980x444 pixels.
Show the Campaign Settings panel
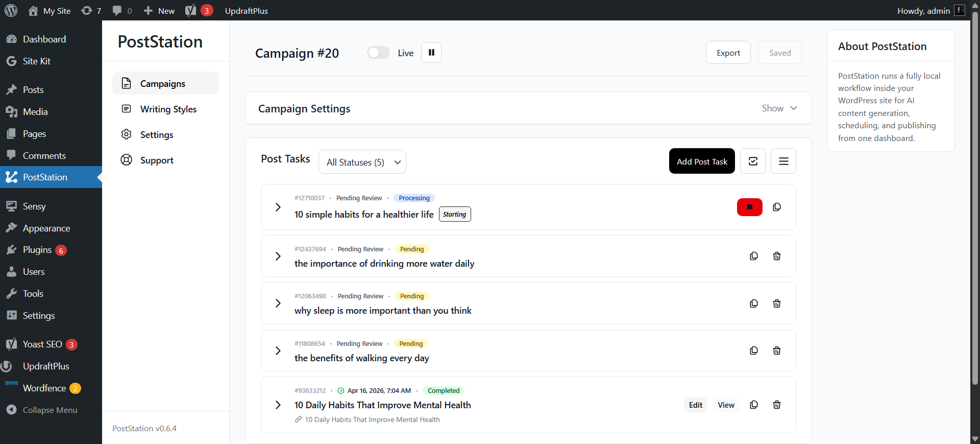coord(779,108)
